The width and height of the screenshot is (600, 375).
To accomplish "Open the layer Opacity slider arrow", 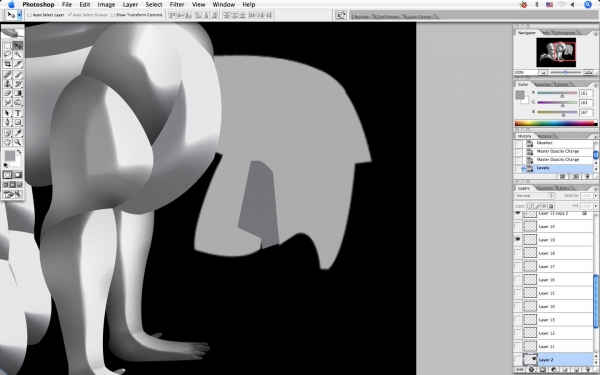I will [x=595, y=196].
